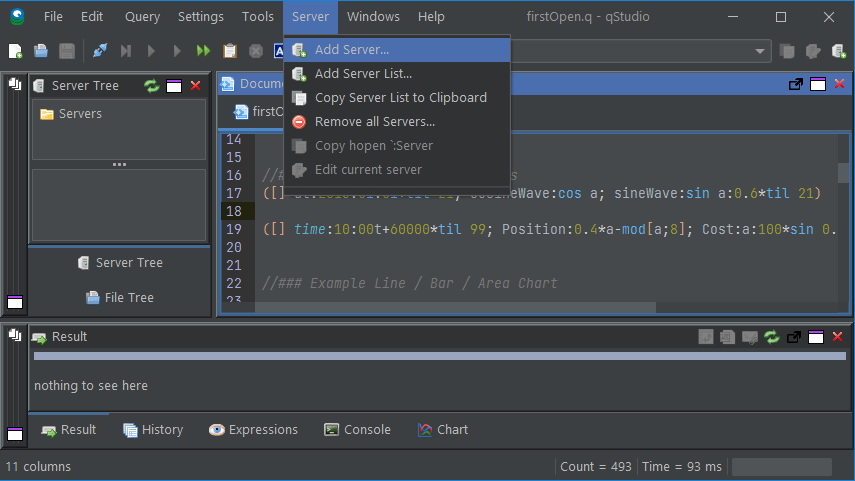
Task: Click the 'Count = 493' status entry
Action: tap(595, 467)
